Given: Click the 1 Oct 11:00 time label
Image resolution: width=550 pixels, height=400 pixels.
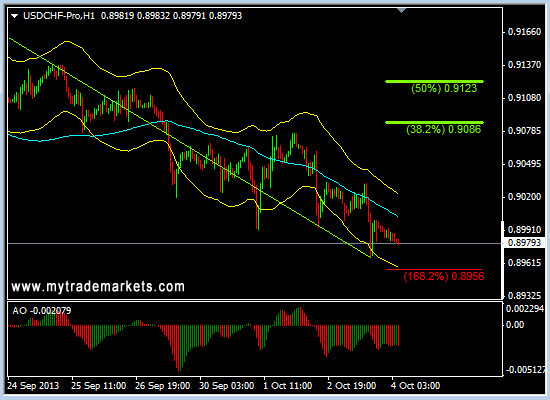Looking at the screenshot, I should tap(288, 386).
